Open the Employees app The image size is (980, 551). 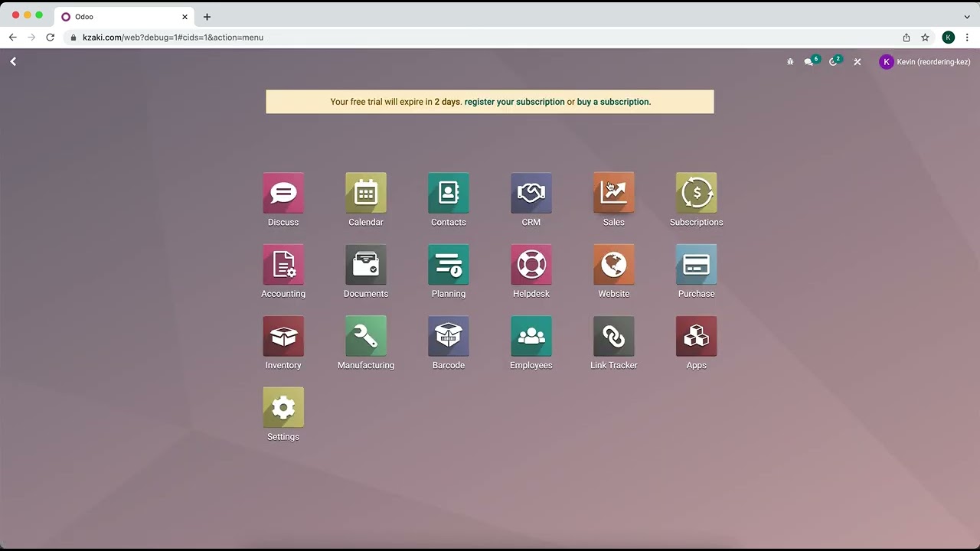pyautogui.click(x=531, y=336)
